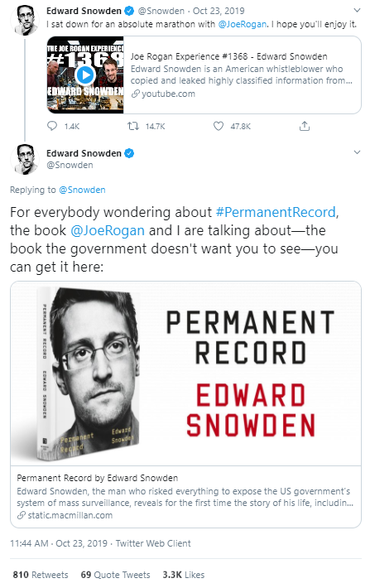Viewport: 370px width, 588px height.
Task: View the 810 Retweets list
Action: (x=41, y=575)
